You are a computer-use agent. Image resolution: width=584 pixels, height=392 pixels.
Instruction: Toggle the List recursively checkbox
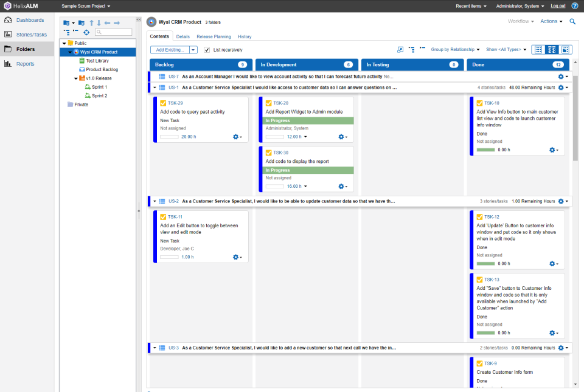207,50
